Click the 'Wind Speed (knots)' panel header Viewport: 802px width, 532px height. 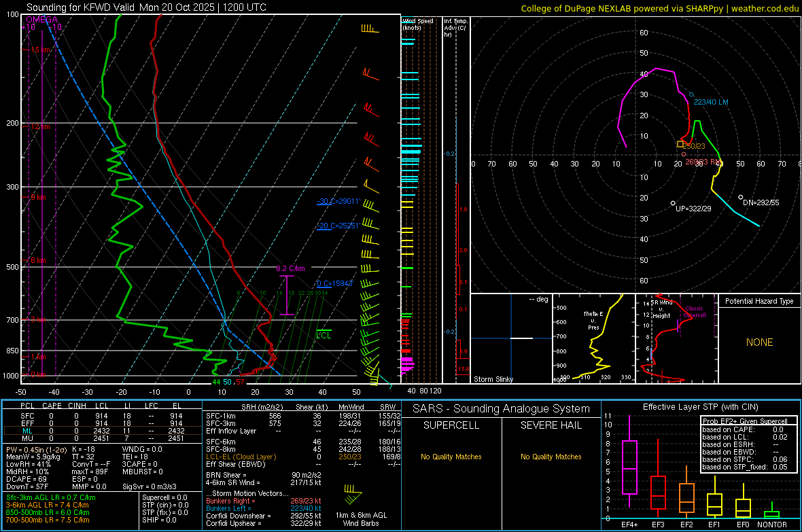[x=418, y=24]
